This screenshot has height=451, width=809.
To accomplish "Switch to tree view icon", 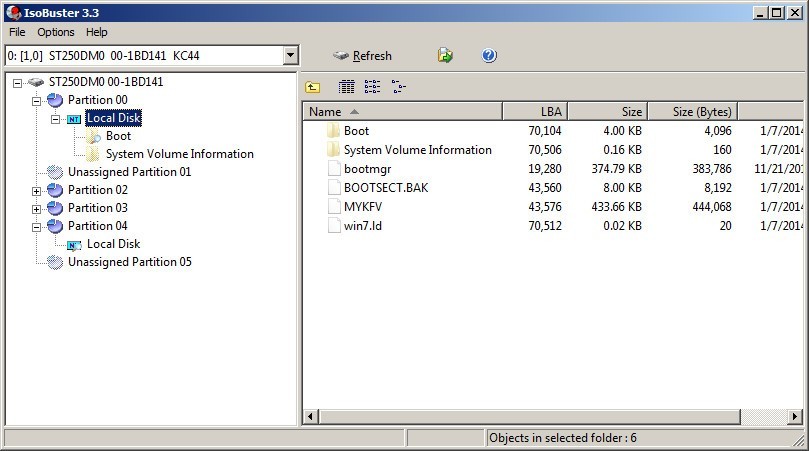I will 398,87.
